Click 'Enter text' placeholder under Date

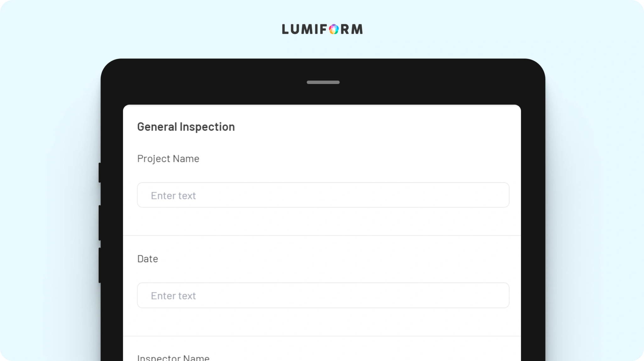[x=173, y=296]
